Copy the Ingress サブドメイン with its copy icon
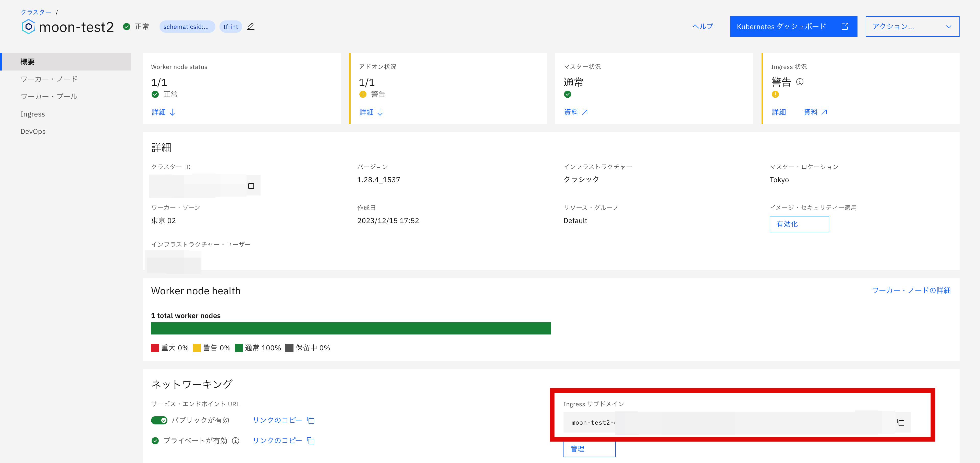980x463 pixels. click(x=901, y=422)
